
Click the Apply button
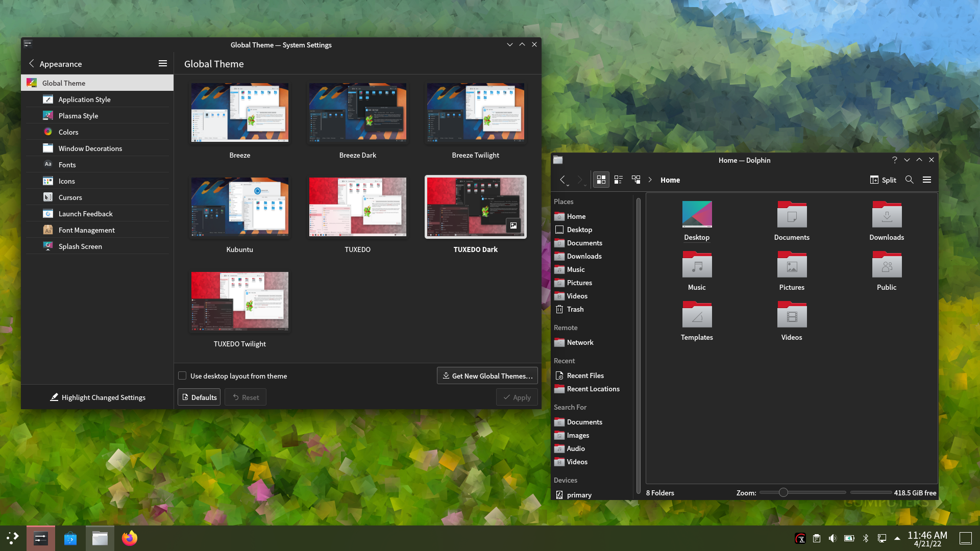(517, 397)
